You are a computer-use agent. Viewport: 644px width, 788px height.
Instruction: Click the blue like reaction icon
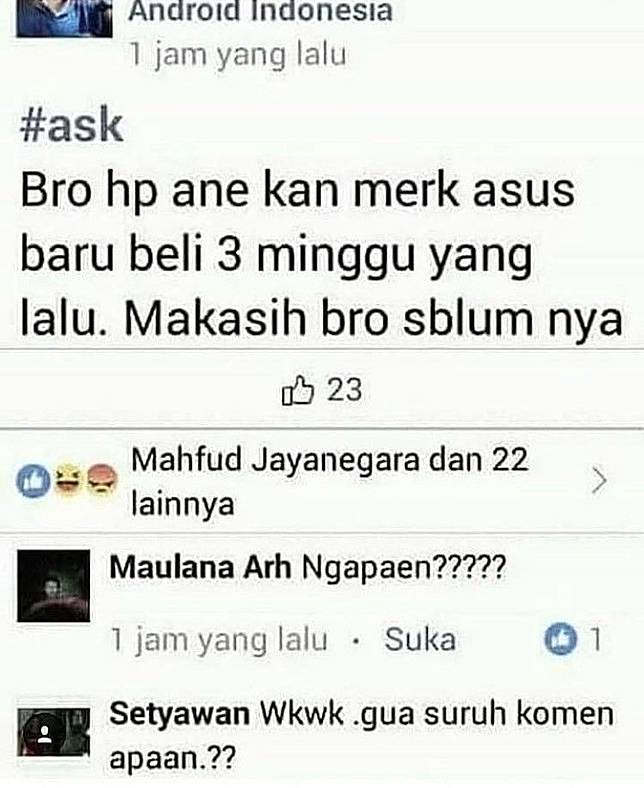33,481
